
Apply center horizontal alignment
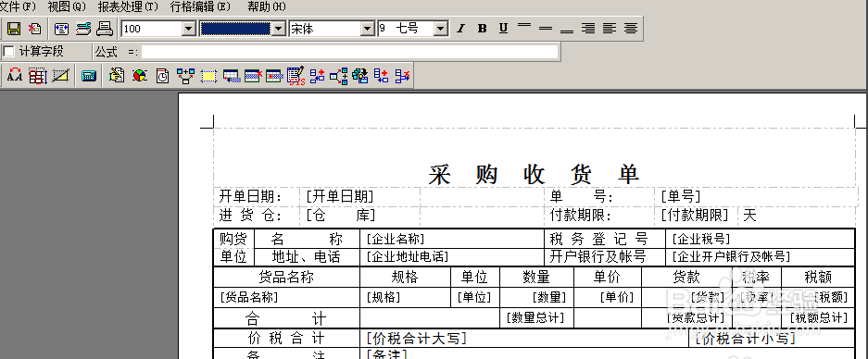[631, 28]
